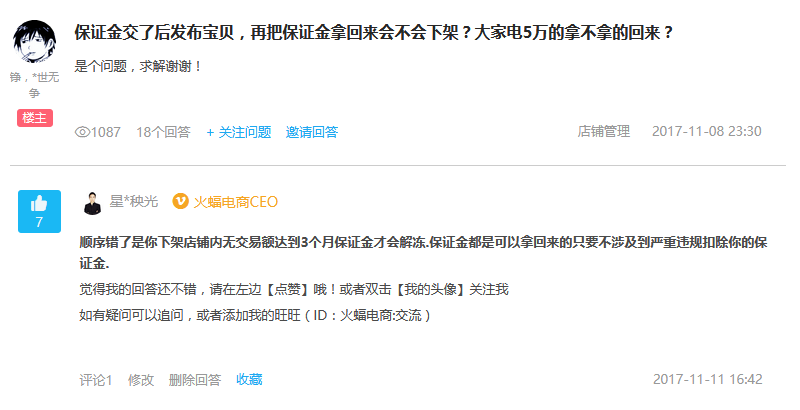Open the 店铺管理 category link
This screenshot has height=410, width=800.
pyautogui.click(x=604, y=131)
